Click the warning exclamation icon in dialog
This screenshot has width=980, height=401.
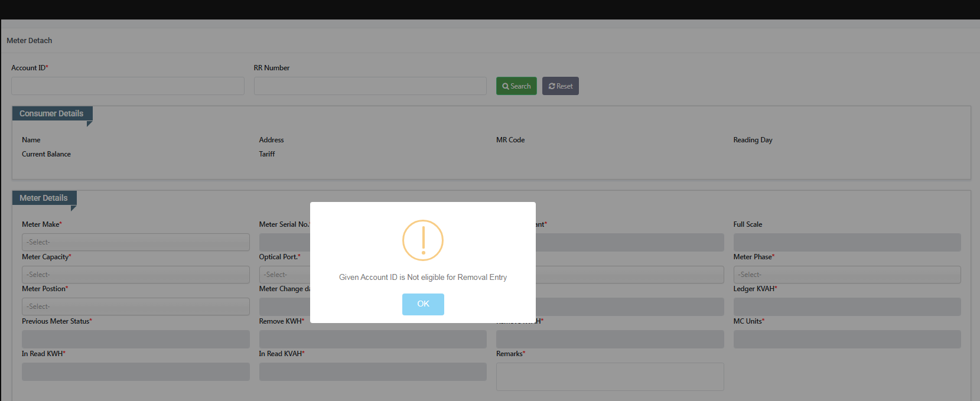(423, 240)
